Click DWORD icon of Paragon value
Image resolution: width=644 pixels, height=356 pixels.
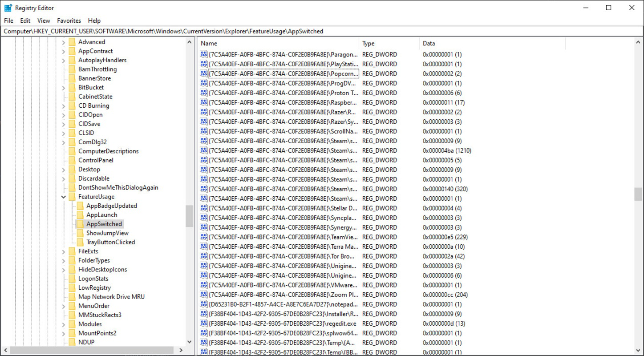pos(204,54)
